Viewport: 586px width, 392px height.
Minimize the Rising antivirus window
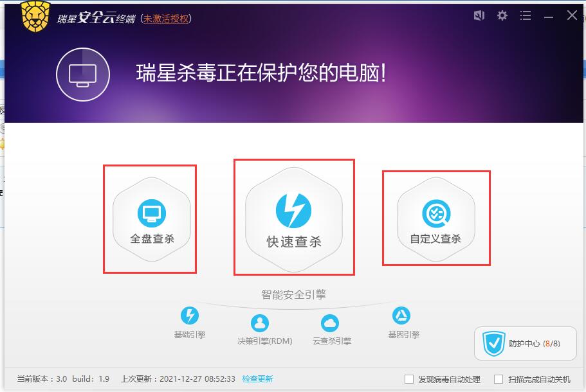tap(549, 17)
